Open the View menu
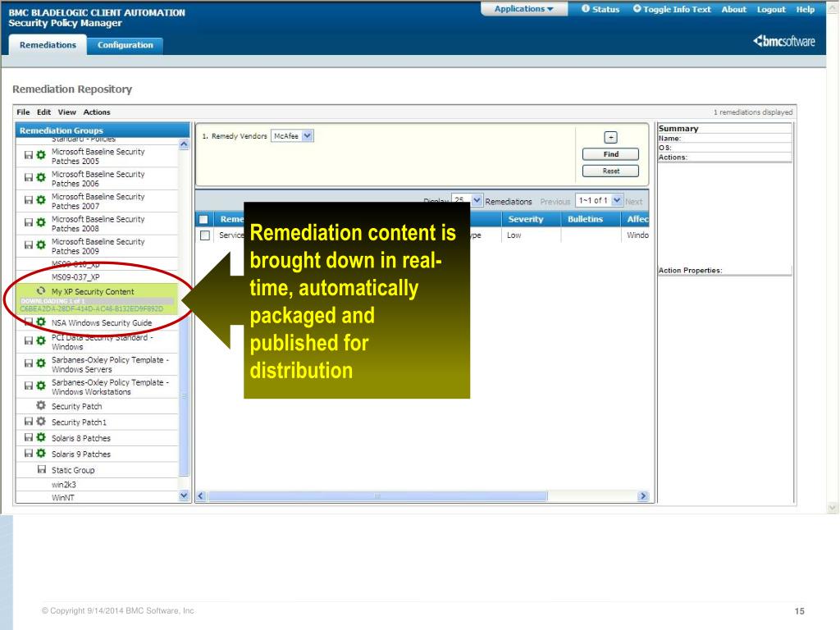This screenshot has width=840, height=630. [x=67, y=112]
